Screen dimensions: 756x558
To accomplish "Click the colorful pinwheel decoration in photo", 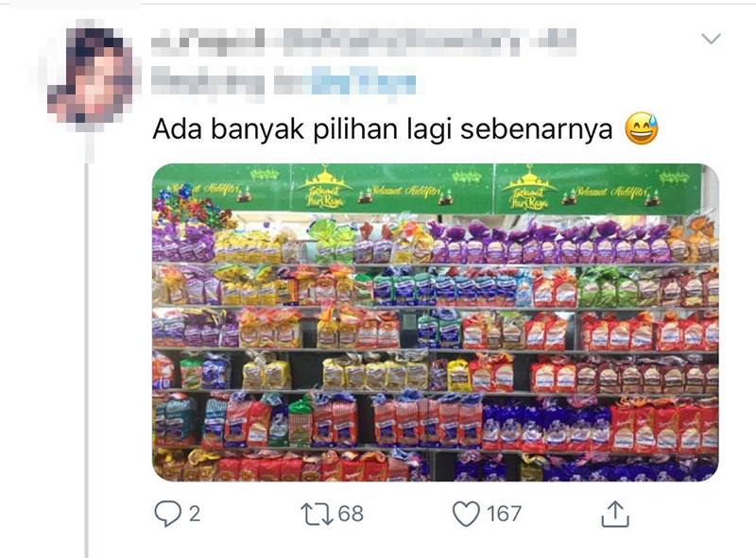I will (192, 208).
